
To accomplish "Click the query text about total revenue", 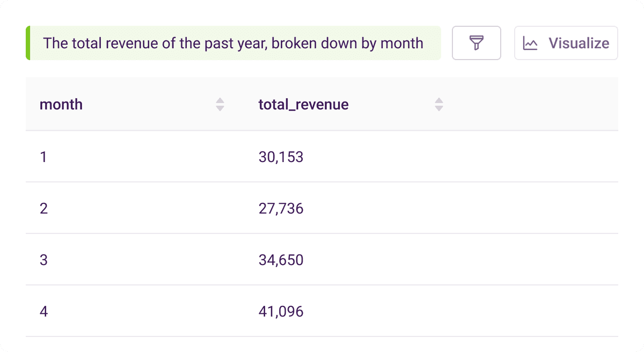I will click(233, 43).
